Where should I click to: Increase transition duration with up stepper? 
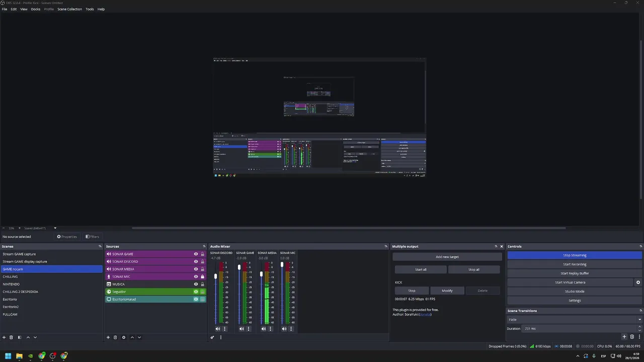pos(640,327)
